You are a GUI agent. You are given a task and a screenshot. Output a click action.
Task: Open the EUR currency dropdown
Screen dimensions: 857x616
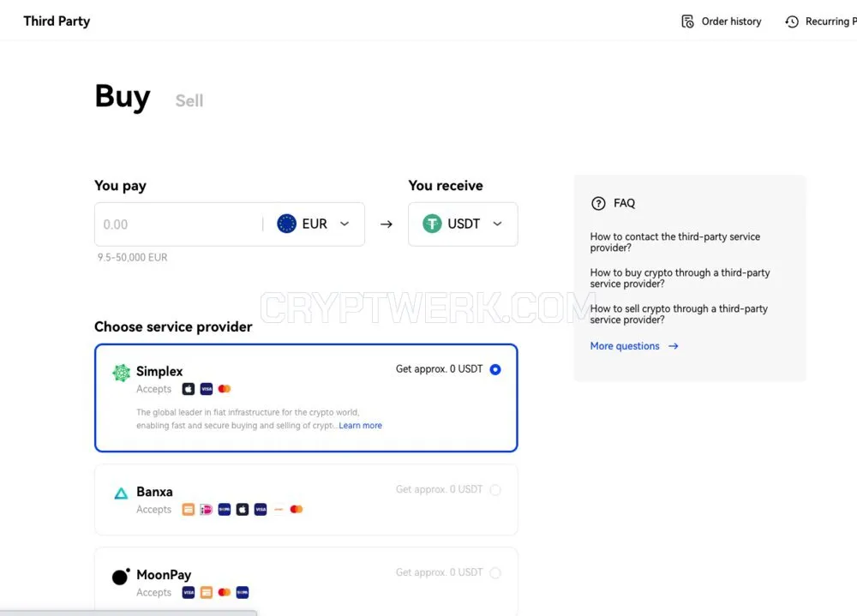(313, 224)
